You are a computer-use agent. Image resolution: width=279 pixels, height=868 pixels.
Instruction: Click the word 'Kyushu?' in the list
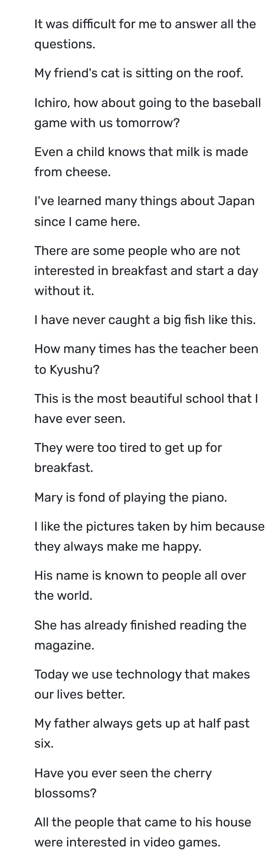(x=75, y=370)
